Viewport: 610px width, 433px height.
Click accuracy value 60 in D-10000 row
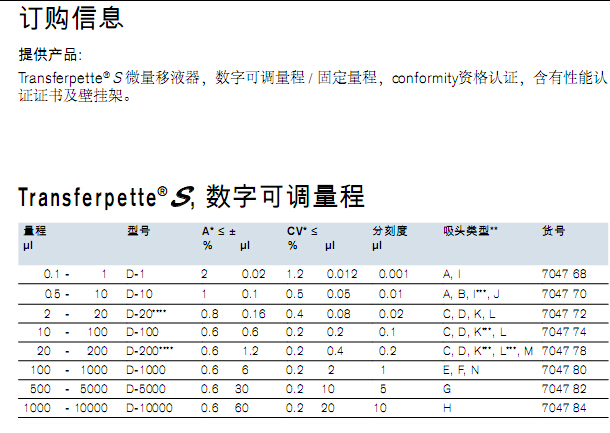242,408
